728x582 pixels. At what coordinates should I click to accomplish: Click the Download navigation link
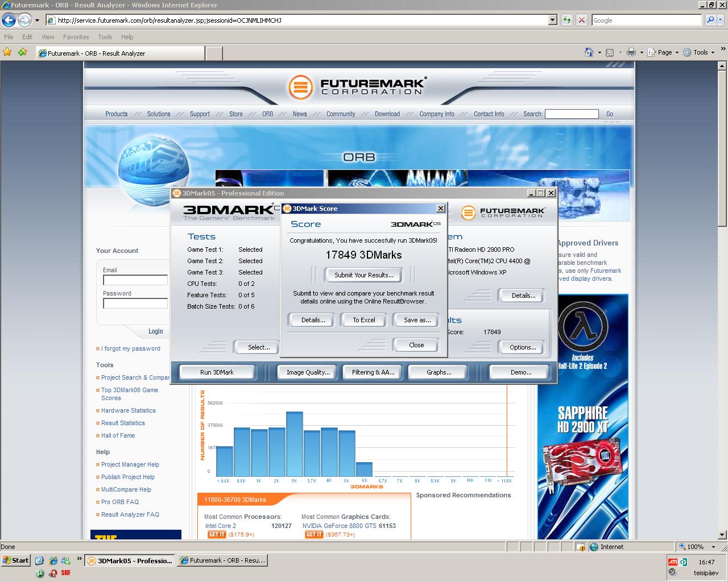click(x=387, y=114)
